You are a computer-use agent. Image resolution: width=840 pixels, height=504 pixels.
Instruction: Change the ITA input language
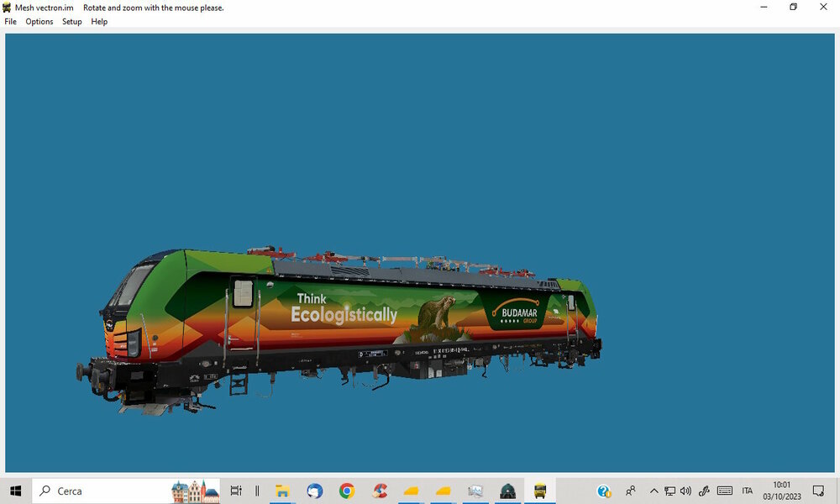[x=748, y=491]
